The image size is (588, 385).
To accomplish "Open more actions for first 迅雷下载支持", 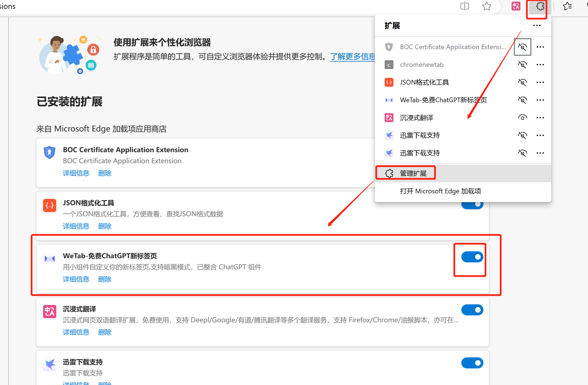I will [x=540, y=135].
